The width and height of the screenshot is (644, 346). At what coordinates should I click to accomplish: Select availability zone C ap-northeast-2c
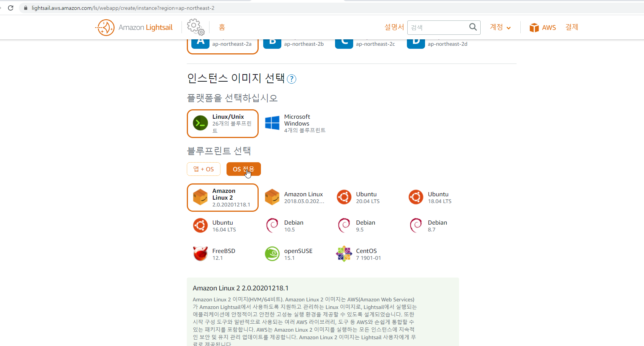click(366, 45)
